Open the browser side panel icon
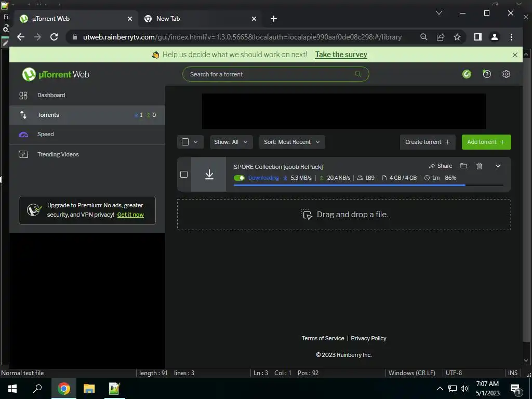 pos(478,37)
